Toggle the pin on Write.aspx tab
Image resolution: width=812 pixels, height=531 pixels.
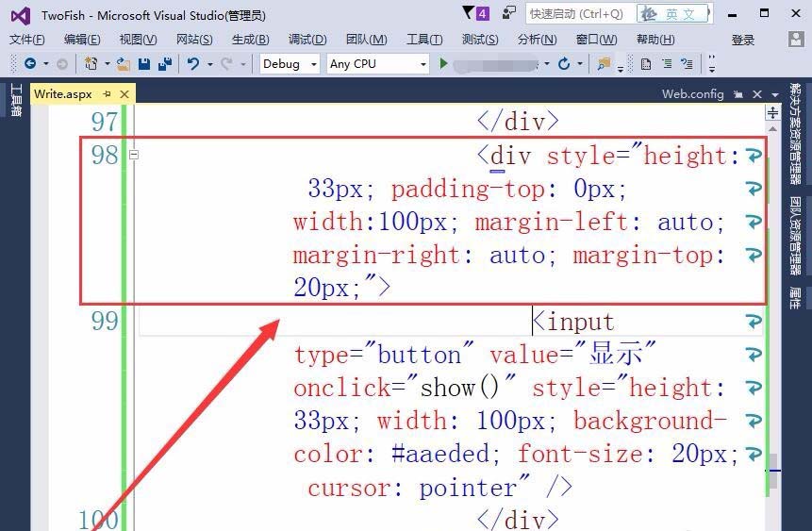click(x=108, y=94)
